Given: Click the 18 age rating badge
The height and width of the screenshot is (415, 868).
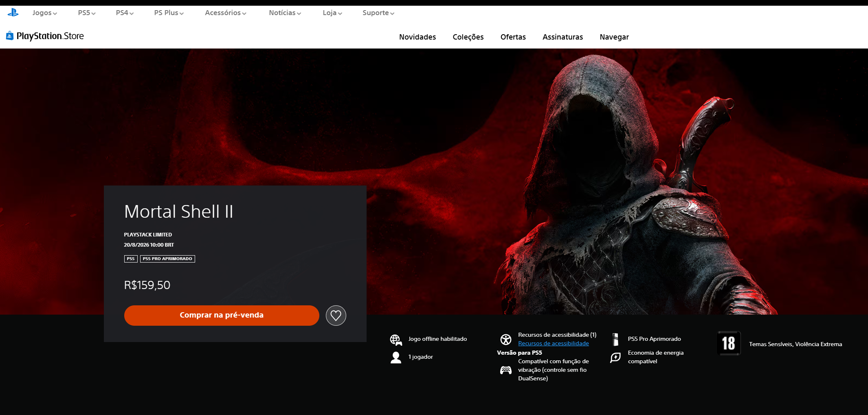Looking at the screenshot, I should tap(729, 343).
